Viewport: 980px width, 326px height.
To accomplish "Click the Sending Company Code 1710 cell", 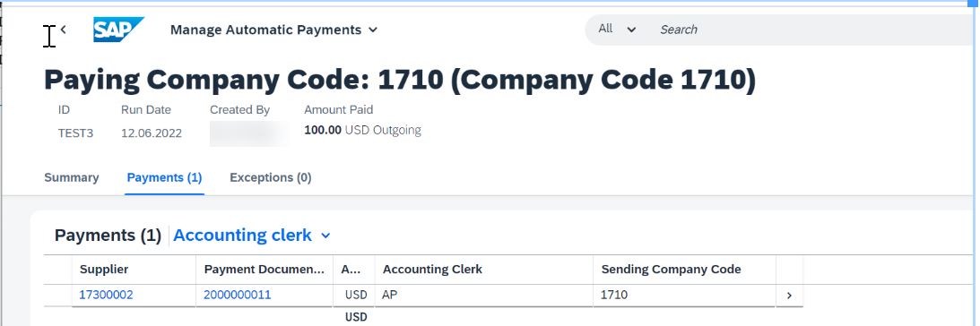I will (x=684, y=296).
